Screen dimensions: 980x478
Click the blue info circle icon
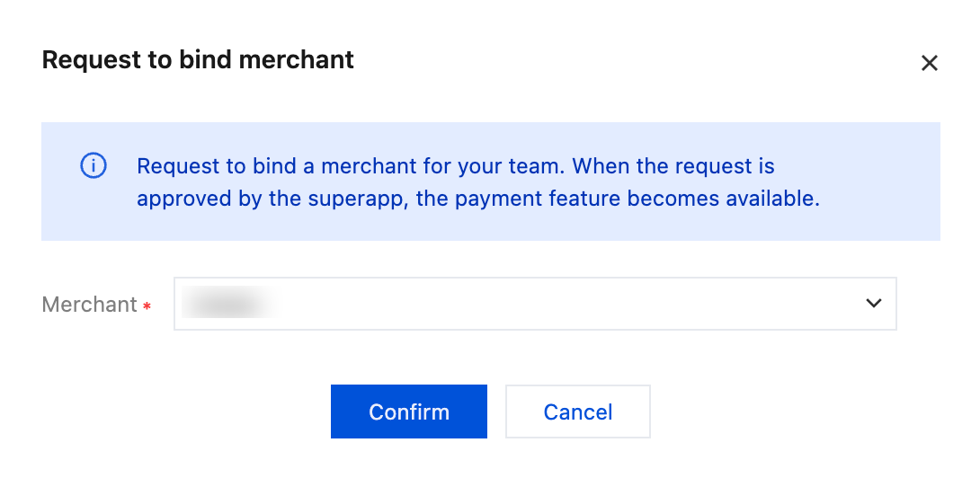coord(94,166)
